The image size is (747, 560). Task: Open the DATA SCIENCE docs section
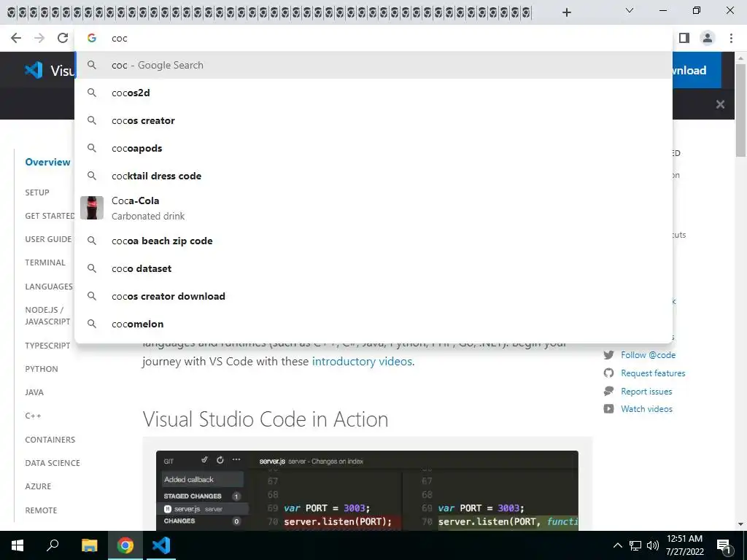(53, 463)
